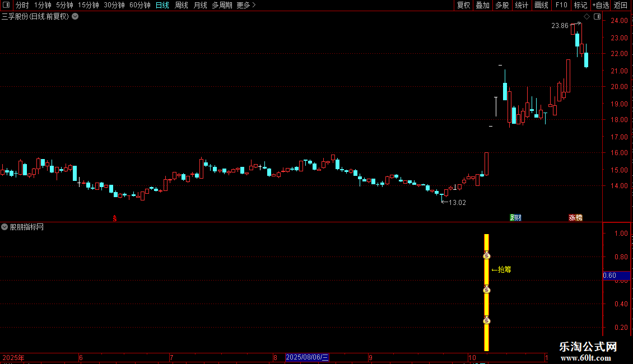Click the 24.00 price axis label
Viewport: 633px width, 364px height.
point(619,21)
